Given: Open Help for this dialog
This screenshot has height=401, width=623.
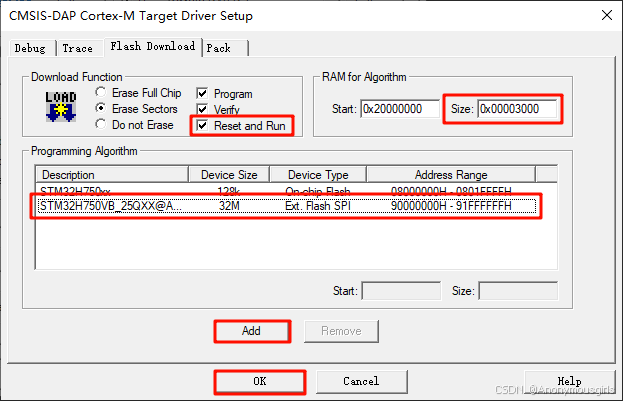Looking at the screenshot, I should click(x=570, y=382).
